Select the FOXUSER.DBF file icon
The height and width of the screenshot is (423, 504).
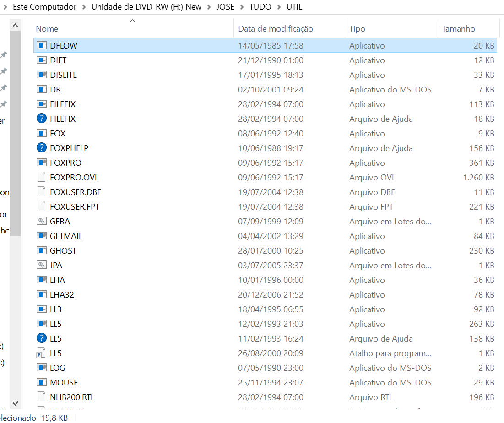[x=42, y=192]
